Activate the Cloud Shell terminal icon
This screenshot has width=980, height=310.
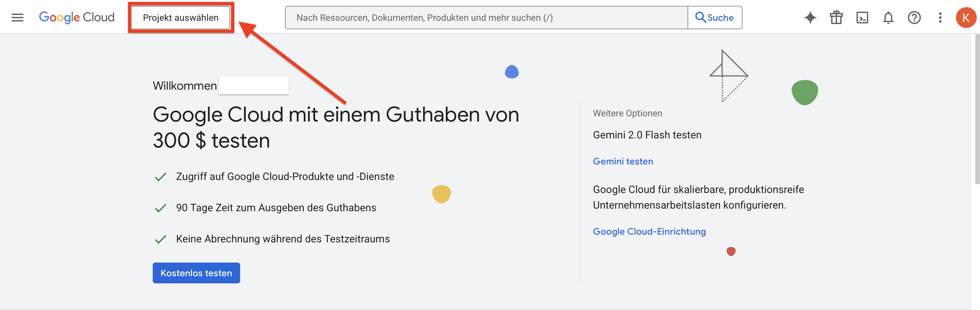pyautogui.click(x=862, y=18)
